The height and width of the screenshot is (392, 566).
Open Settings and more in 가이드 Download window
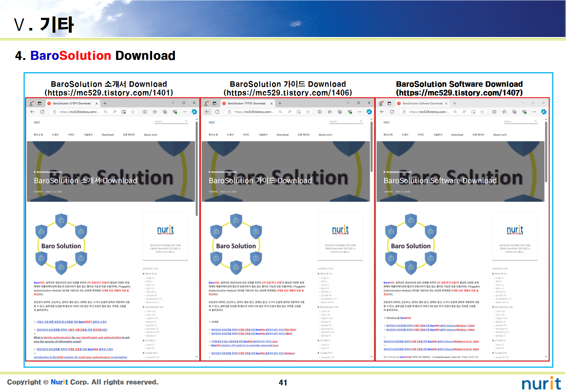pos(360,112)
